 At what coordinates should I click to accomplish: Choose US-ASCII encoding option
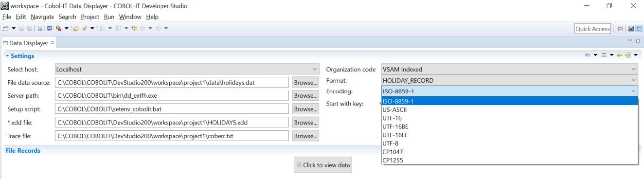click(x=509, y=109)
